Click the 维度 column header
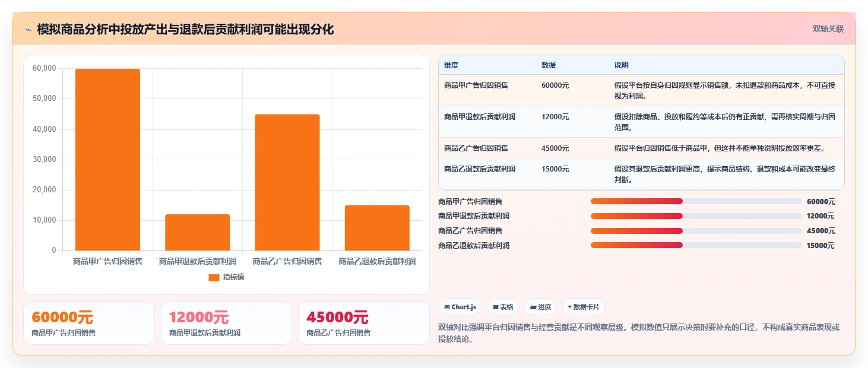868x368 pixels. point(451,65)
